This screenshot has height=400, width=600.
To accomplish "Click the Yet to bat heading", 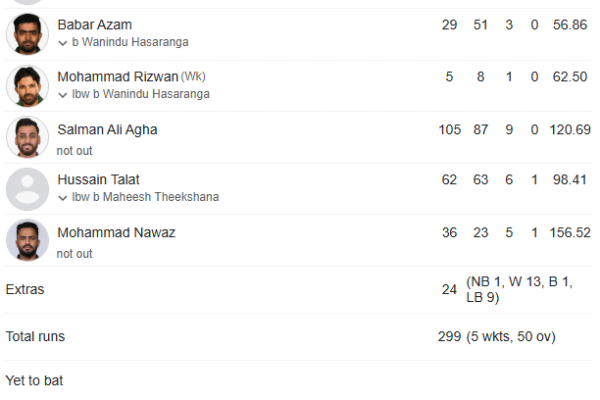I will coord(34,380).
